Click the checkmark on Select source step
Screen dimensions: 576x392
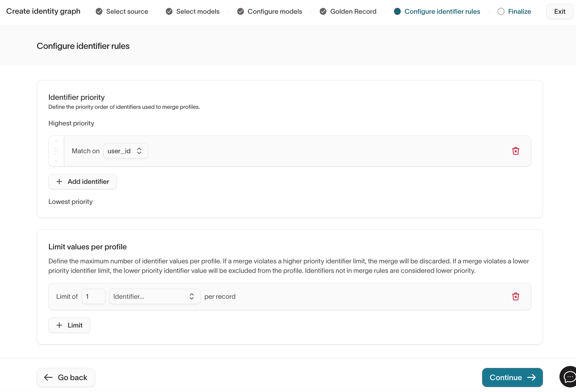point(99,11)
